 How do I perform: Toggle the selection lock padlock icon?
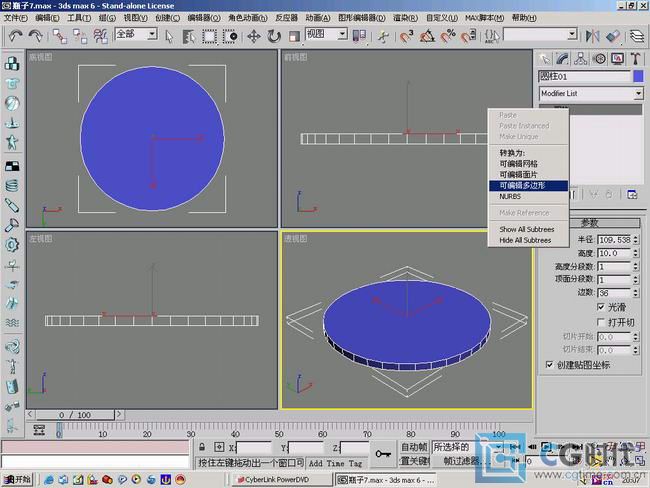click(x=202, y=447)
